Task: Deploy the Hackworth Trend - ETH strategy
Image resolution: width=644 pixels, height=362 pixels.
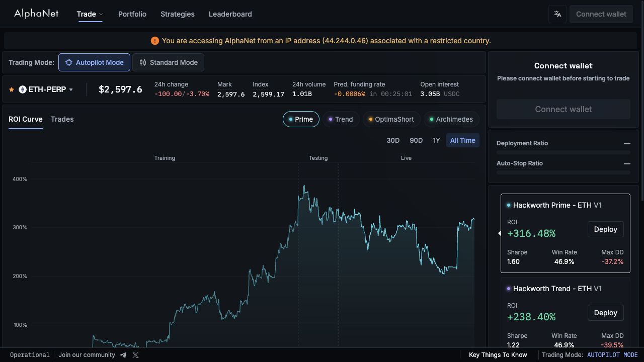Action: click(x=605, y=313)
